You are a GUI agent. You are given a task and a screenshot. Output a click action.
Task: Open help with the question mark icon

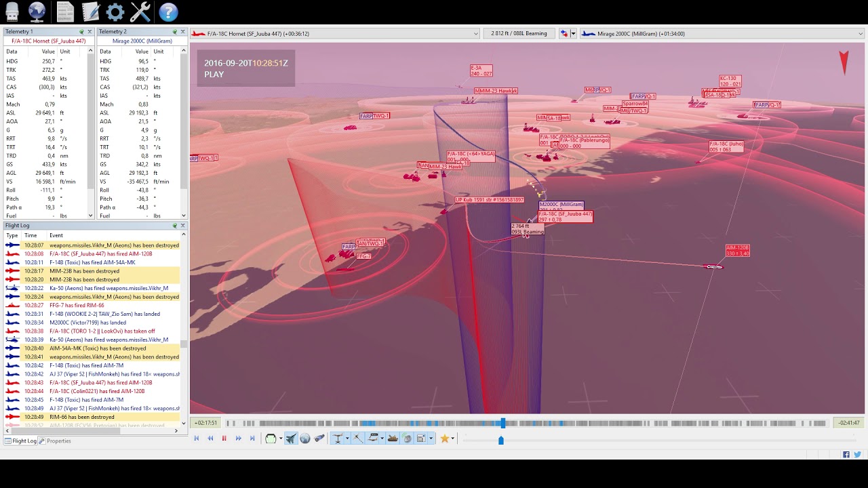[168, 12]
